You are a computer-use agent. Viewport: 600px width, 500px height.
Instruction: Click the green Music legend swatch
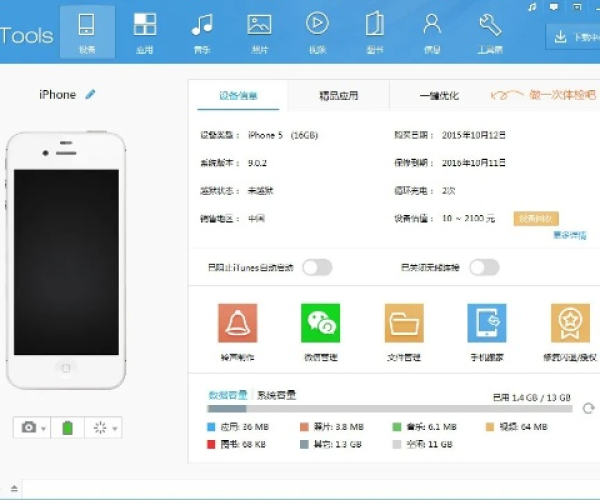coord(397,427)
